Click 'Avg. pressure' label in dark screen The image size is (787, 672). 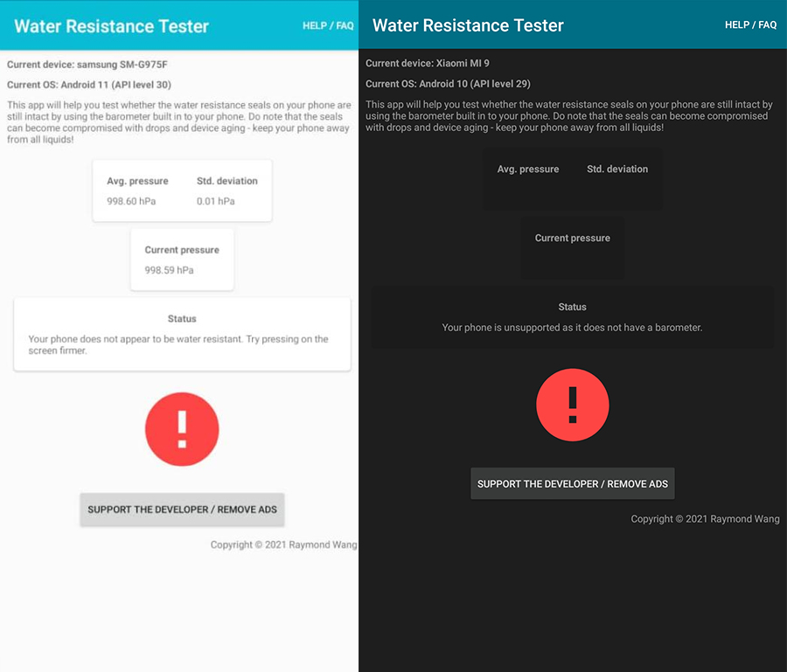[528, 169]
